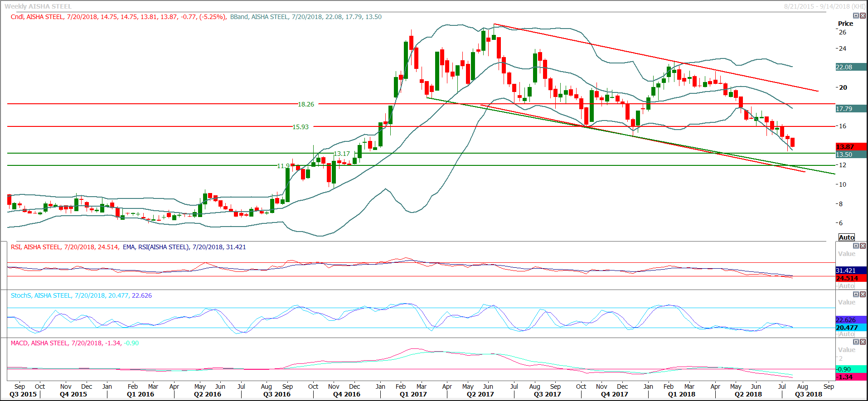Minimize the MACD indicator pane

(856, 342)
